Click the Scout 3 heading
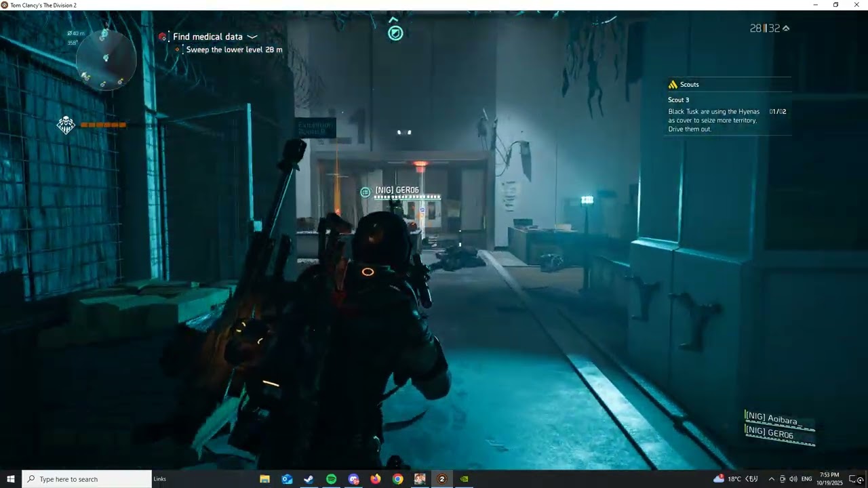The height and width of the screenshot is (488, 868). (678, 100)
